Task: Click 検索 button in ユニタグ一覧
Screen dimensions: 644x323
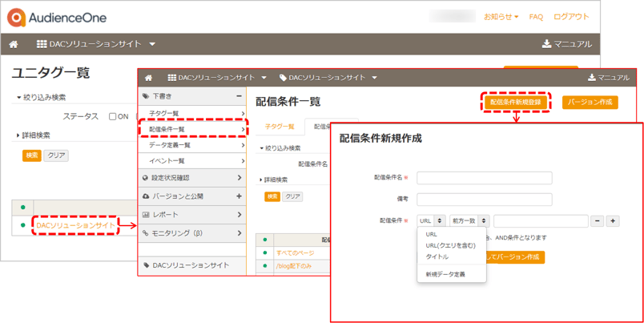Action: (x=31, y=155)
